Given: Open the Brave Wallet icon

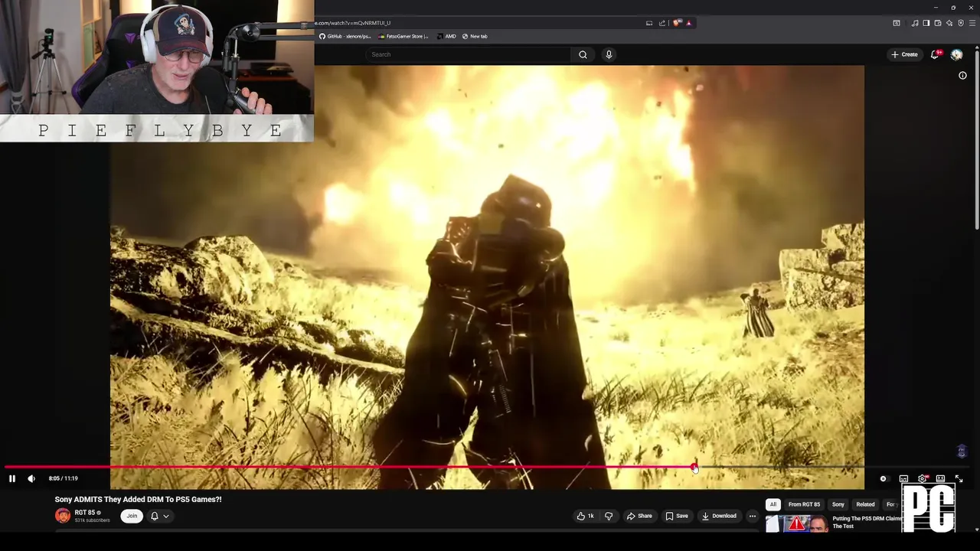Looking at the screenshot, I should [x=938, y=23].
